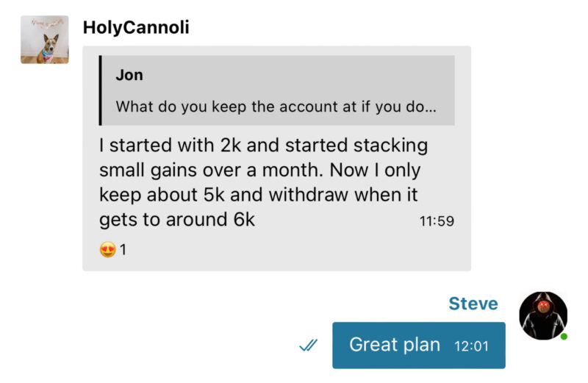Jump to the quoted message preview text
This screenshot has height=383, width=588.
click(x=276, y=107)
